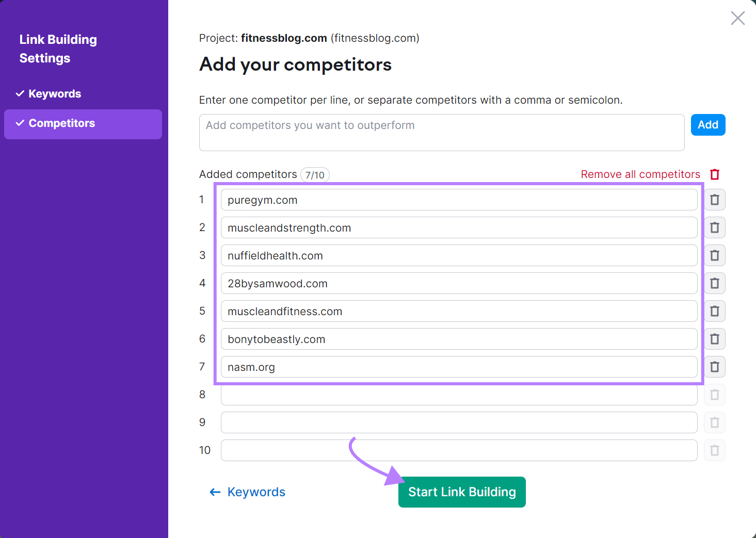Click the empty competitor field number 10
Viewport: 756px width, 538px height.
point(459,450)
